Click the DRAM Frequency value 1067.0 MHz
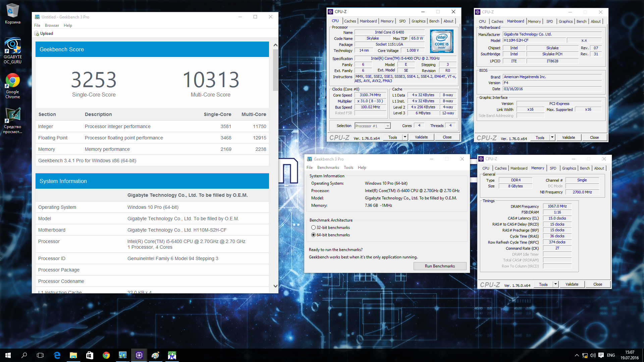644x362 pixels. click(x=557, y=206)
